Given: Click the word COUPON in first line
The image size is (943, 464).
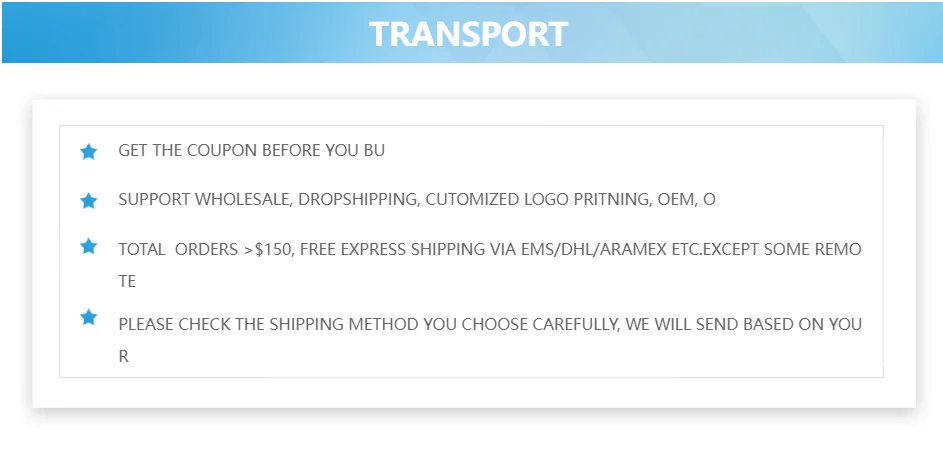Looking at the screenshot, I should click(x=222, y=151).
